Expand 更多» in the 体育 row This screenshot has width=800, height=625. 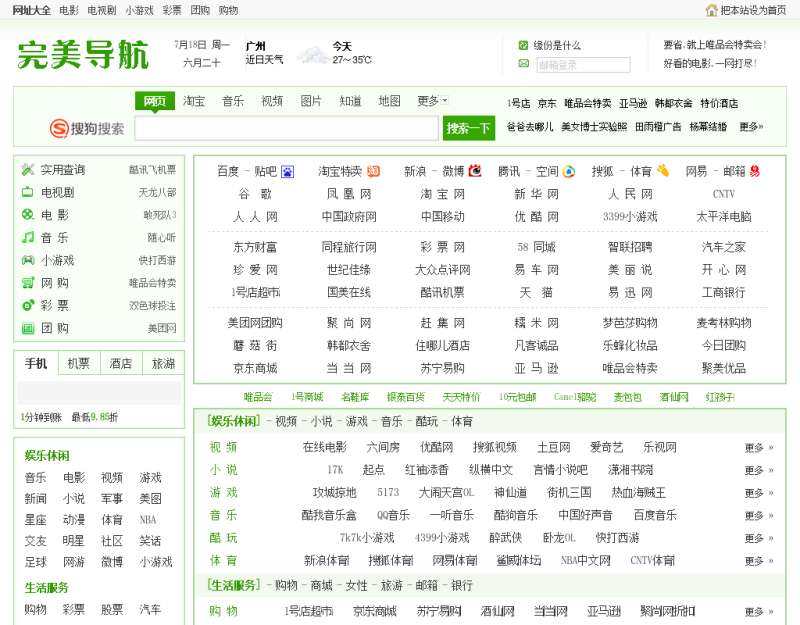(x=759, y=561)
